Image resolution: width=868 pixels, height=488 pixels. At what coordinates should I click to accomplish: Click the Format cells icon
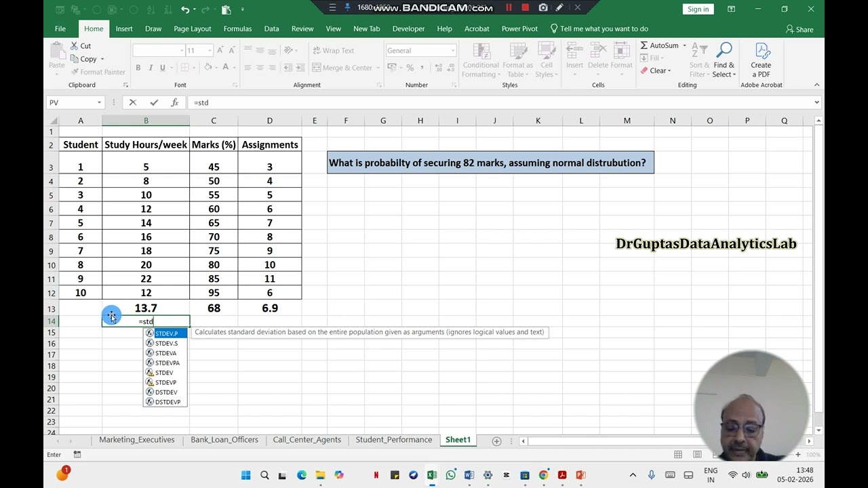(621, 51)
